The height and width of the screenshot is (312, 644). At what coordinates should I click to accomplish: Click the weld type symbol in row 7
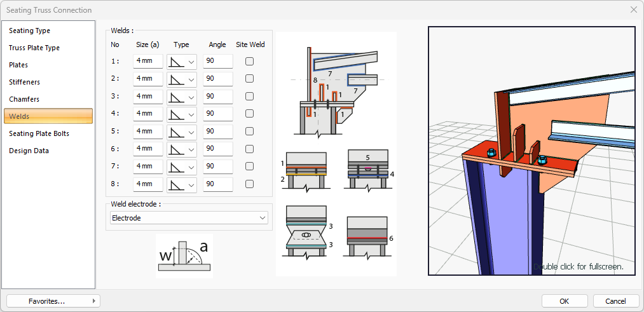[x=176, y=167]
